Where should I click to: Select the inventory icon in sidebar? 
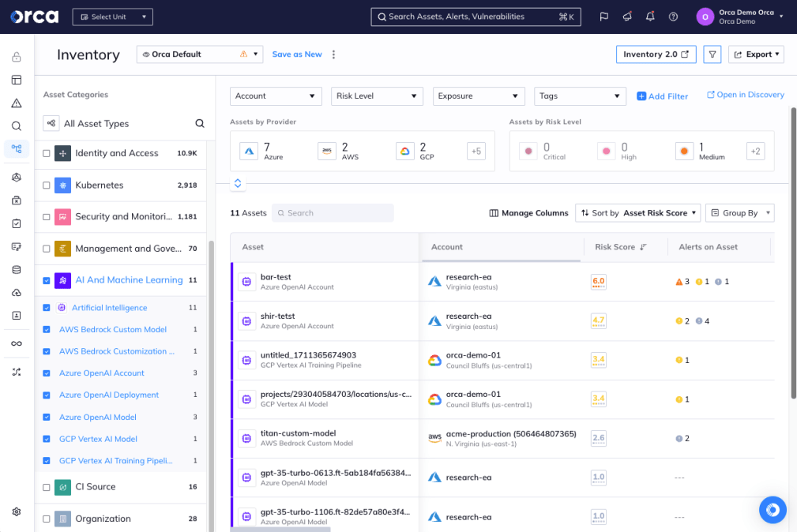pyautogui.click(x=17, y=149)
